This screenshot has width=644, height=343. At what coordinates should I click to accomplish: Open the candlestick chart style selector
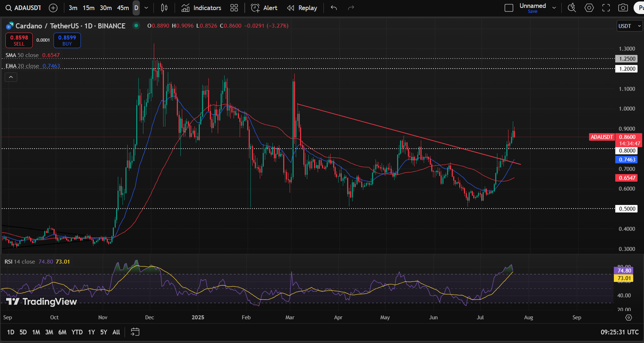[164, 8]
